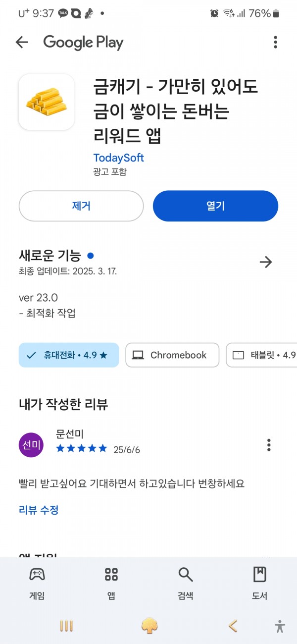The image size is (297, 644).
Task: Tap 리뷰 수정 to edit review
Action: click(39, 510)
